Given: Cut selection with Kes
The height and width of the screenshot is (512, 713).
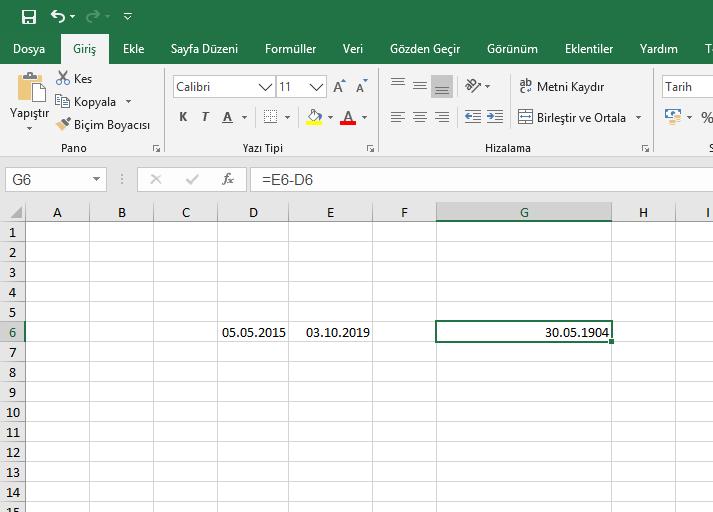Looking at the screenshot, I should [x=74, y=79].
